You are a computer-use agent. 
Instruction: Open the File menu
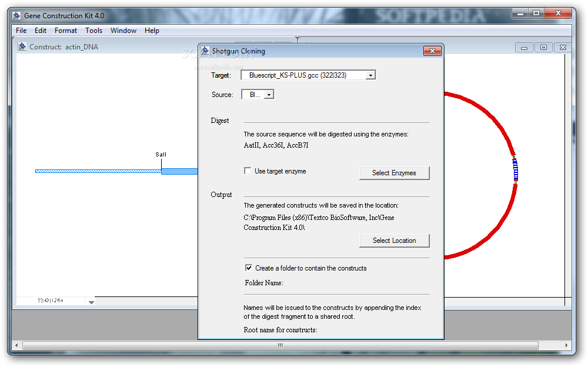click(x=21, y=31)
